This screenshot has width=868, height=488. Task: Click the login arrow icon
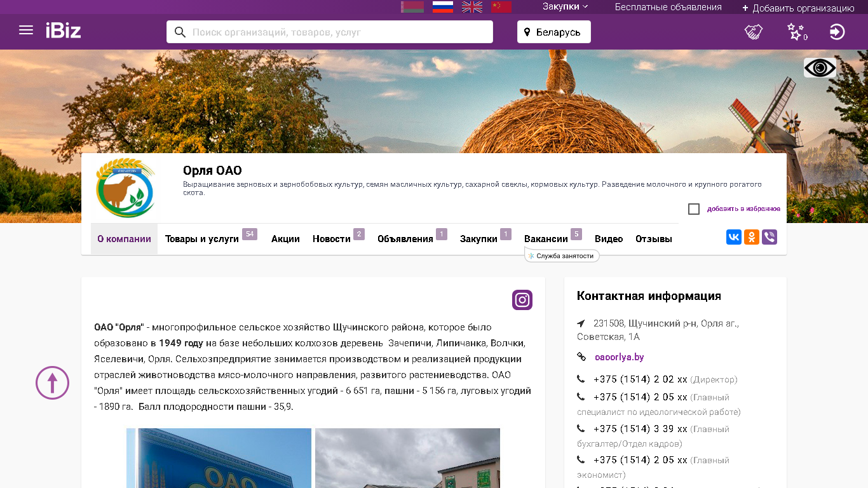[837, 32]
